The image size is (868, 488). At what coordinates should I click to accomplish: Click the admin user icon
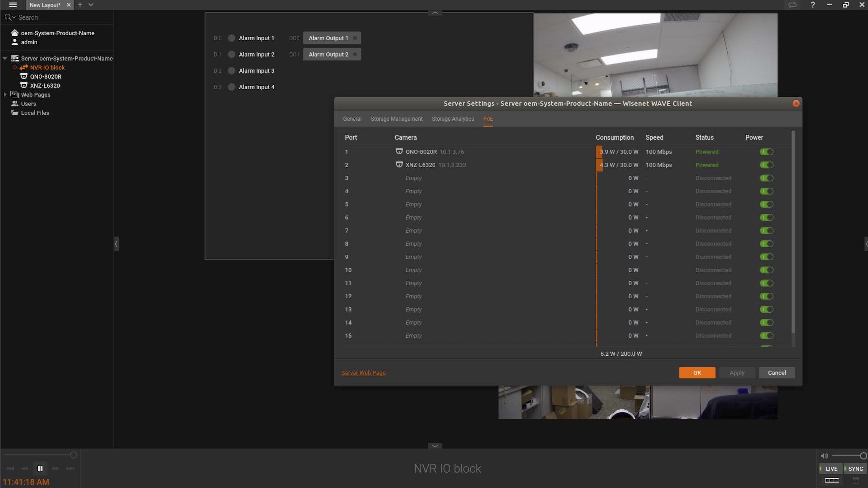pos(15,42)
